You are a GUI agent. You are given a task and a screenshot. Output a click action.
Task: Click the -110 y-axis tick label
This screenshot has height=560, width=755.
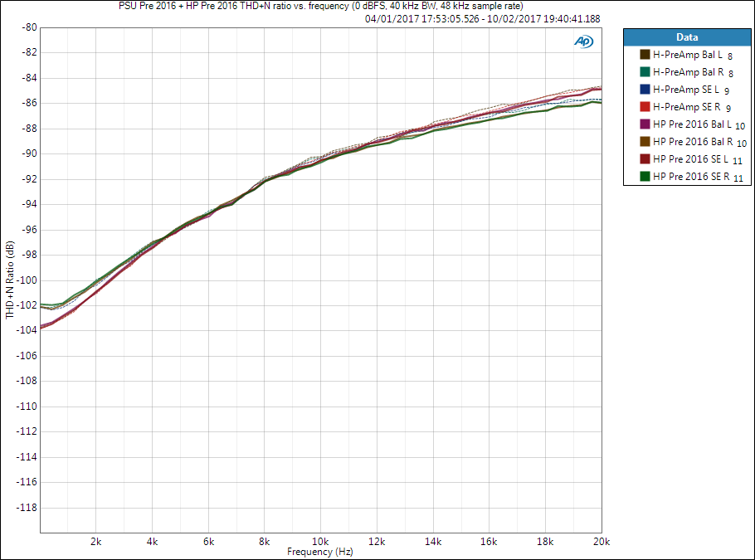pos(27,407)
